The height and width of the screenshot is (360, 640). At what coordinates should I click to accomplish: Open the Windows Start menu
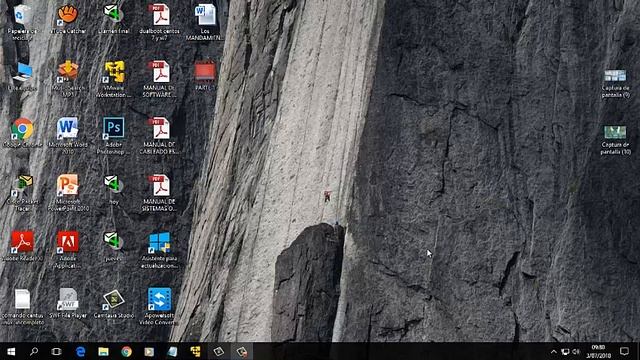(x=11, y=351)
